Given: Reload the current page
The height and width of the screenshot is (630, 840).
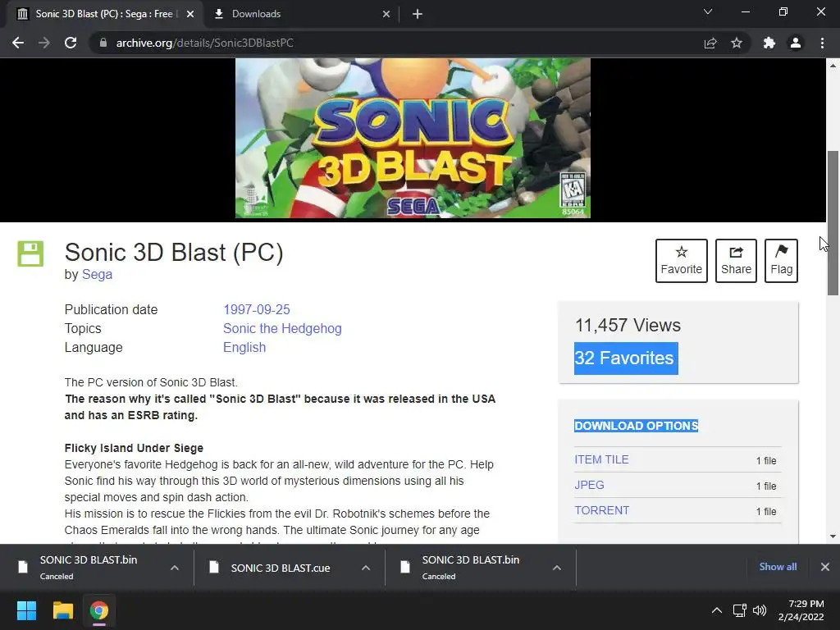Looking at the screenshot, I should (71, 43).
